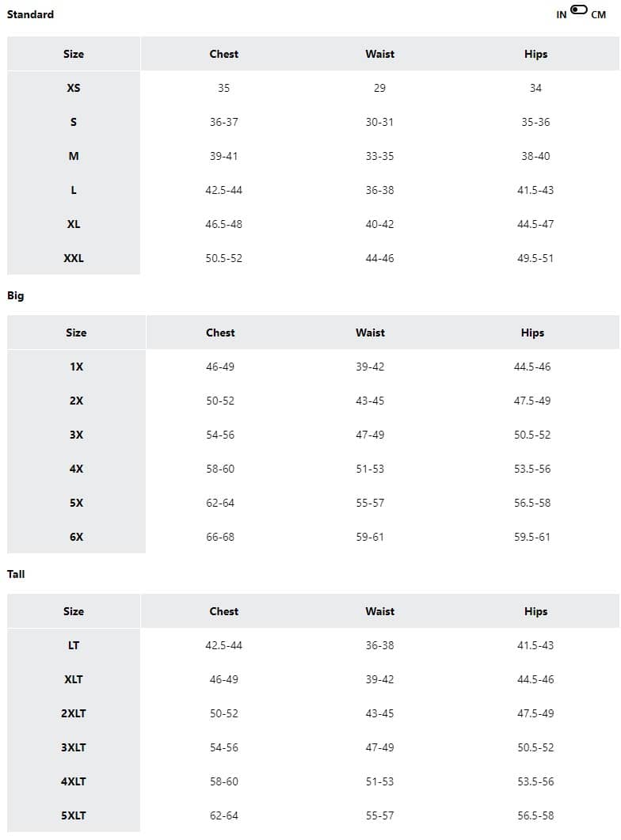This screenshot has height=840, width=621.
Task: Click waist value 59-61 for size 6X
Action: (x=370, y=537)
